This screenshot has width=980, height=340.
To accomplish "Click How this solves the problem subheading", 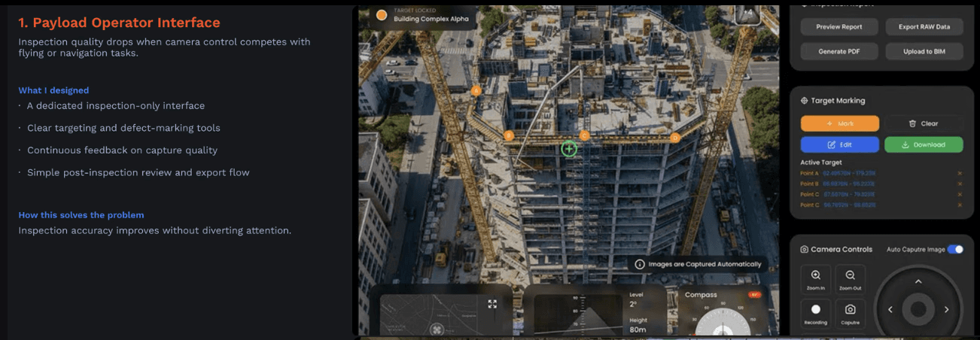I will pos(81,215).
